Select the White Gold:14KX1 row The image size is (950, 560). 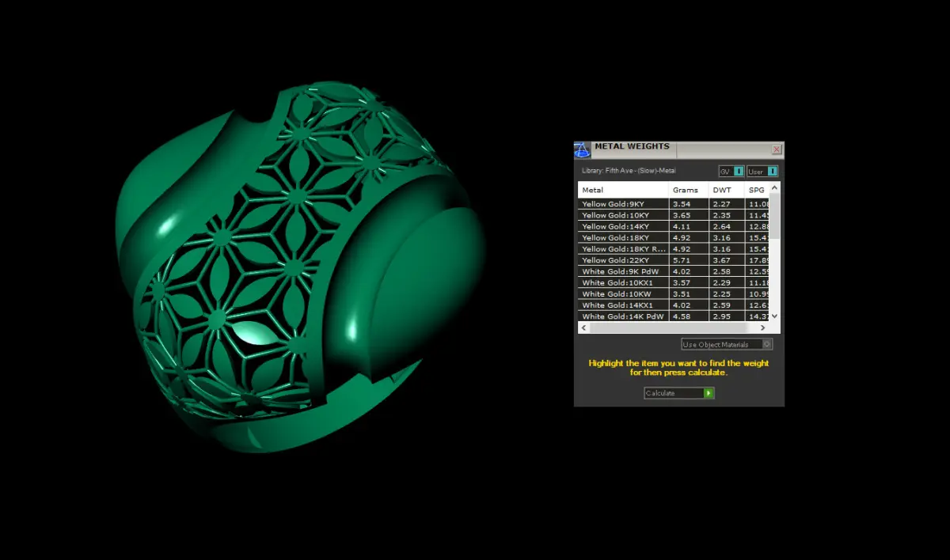[674, 305]
